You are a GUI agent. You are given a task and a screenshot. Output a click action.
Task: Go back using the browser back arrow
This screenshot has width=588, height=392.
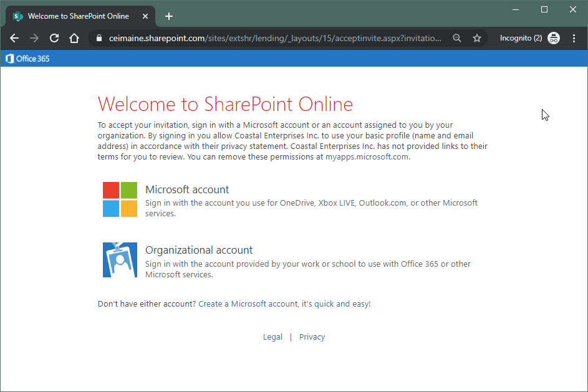14,38
